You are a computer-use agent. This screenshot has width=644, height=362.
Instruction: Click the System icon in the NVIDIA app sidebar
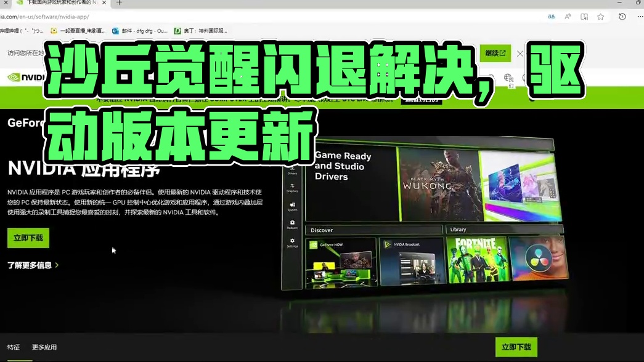coord(293,204)
